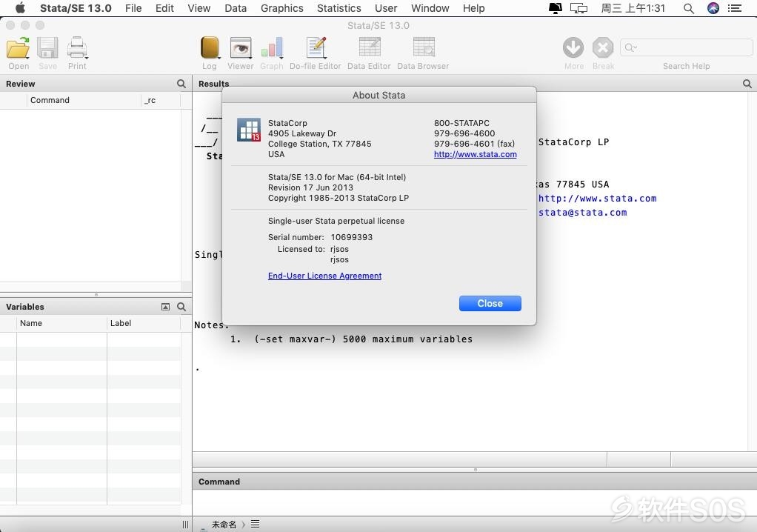The image size is (757, 532).
Task: Open the Data menu
Action: [236, 8]
